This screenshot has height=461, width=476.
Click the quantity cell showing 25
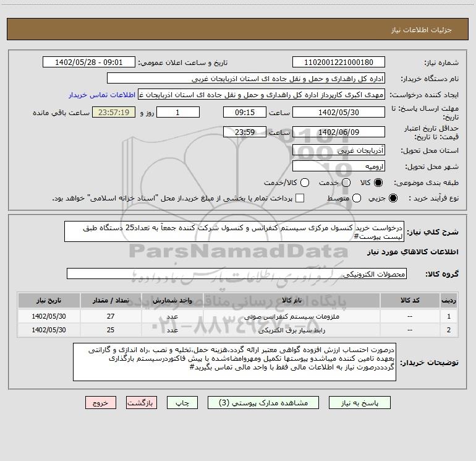pyautogui.click(x=111, y=330)
